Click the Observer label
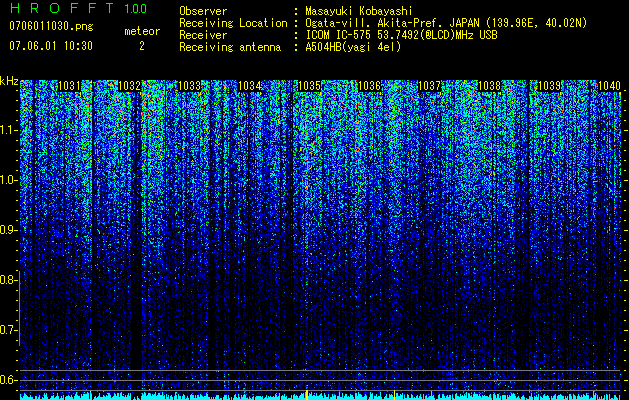The height and width of the screenshot is (400, 629). 203,11
